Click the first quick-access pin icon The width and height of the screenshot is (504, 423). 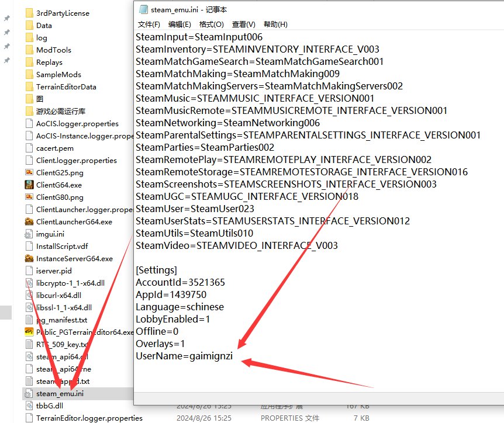[x=7, y=18]
